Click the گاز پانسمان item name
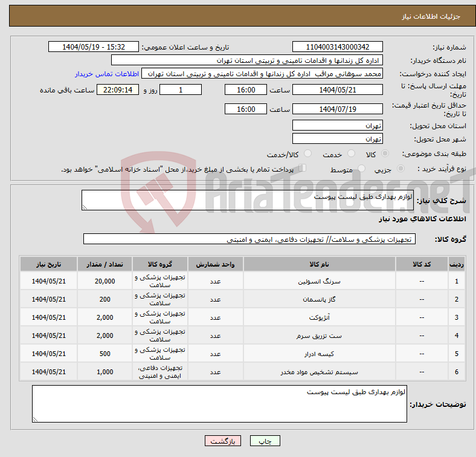Screen dimensions: 476x457 (320, 300)
